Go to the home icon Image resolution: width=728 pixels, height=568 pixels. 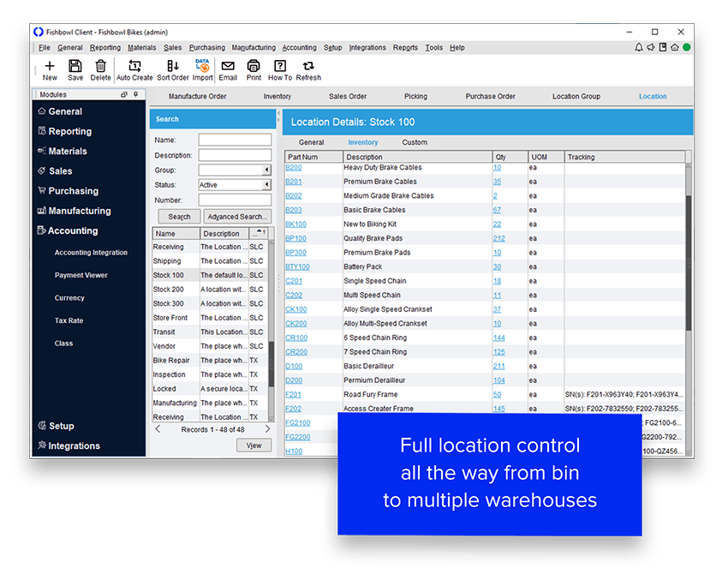point(675,47)
